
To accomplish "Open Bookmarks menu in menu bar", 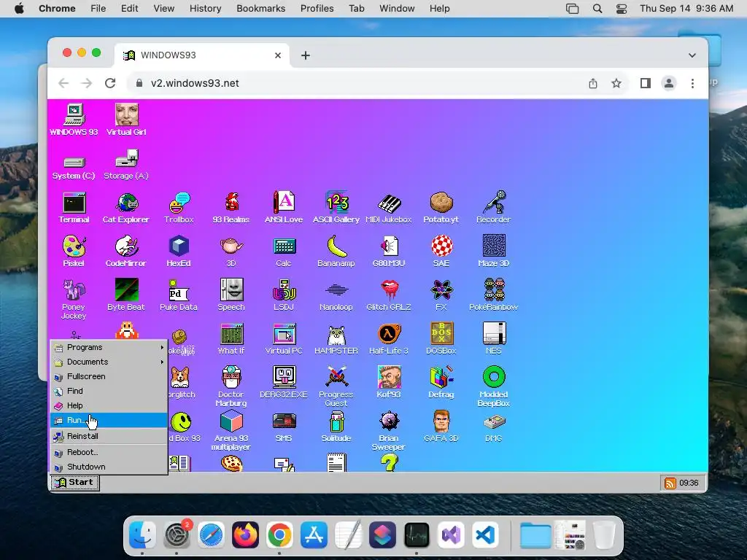I will [x=261, y=9].
